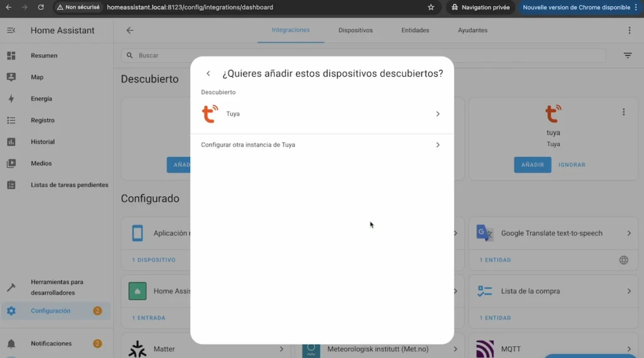Go back with the dialog back arrow

tap(208, 74)
